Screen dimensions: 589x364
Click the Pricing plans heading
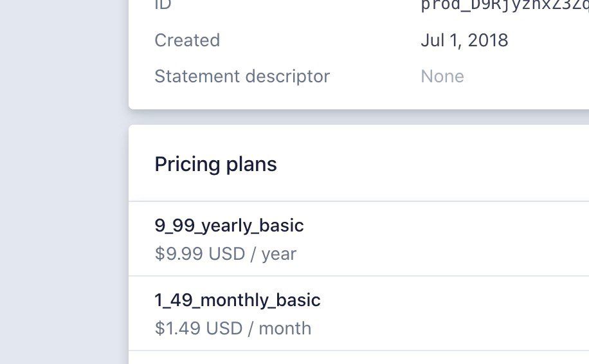click(215, 165)
